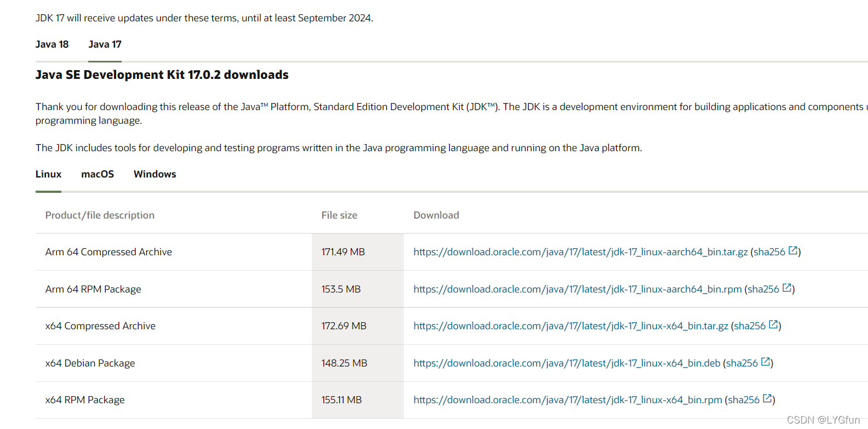This screenshot has height=429, width=868.
Task: Select the Linux platform tab
Action: [48, 174]
